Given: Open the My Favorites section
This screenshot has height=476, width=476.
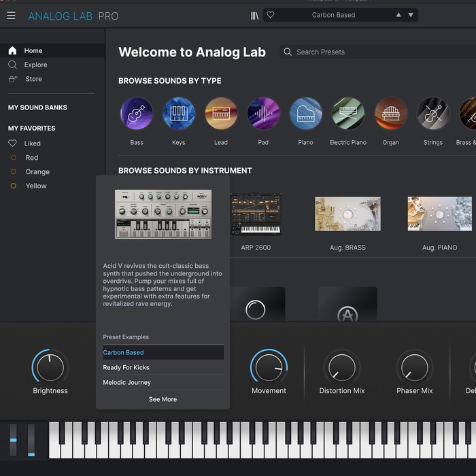Looking at the screenshot, I should (32, 128).
